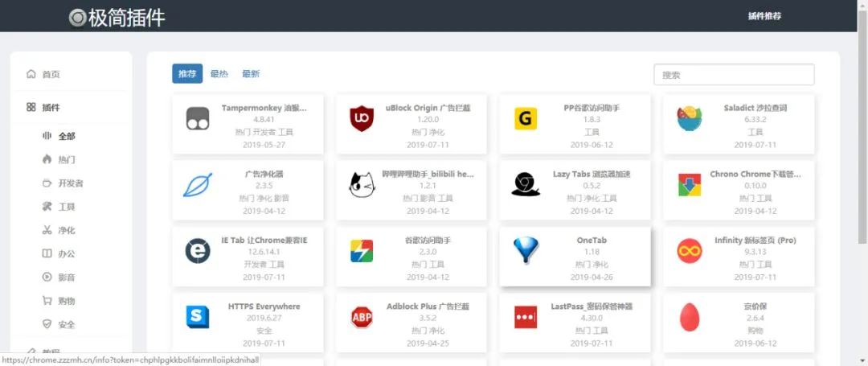Viewport: 868px width, 366px height.
Task: Click the cup icon beside 开发者
Action: pos(47,183)
